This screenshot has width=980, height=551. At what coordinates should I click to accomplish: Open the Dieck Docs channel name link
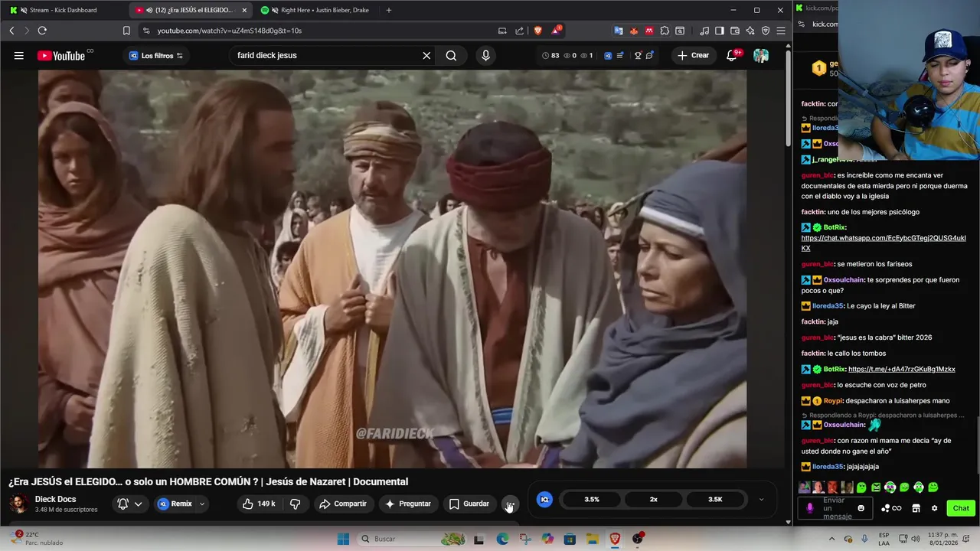coord(55,499)
